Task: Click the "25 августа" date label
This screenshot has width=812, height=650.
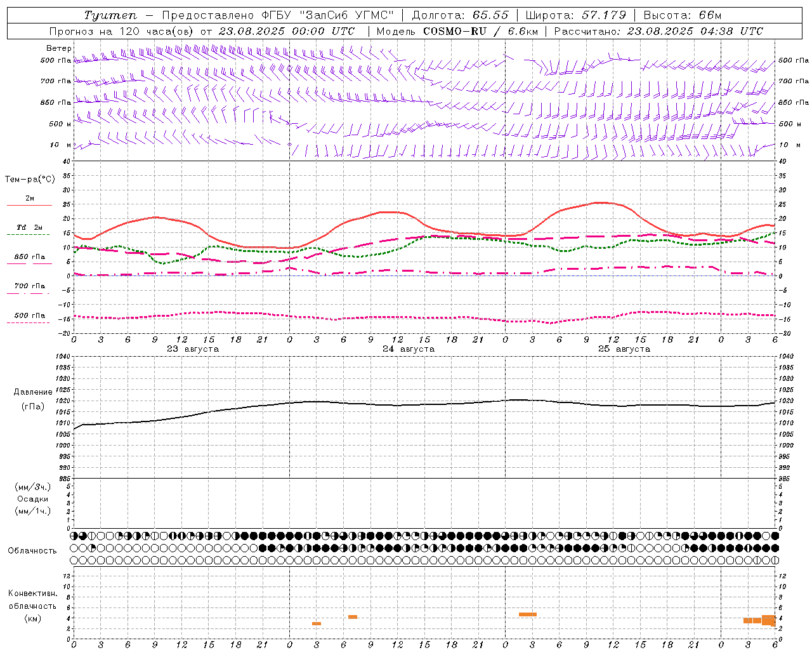Action: pos(624,349)
